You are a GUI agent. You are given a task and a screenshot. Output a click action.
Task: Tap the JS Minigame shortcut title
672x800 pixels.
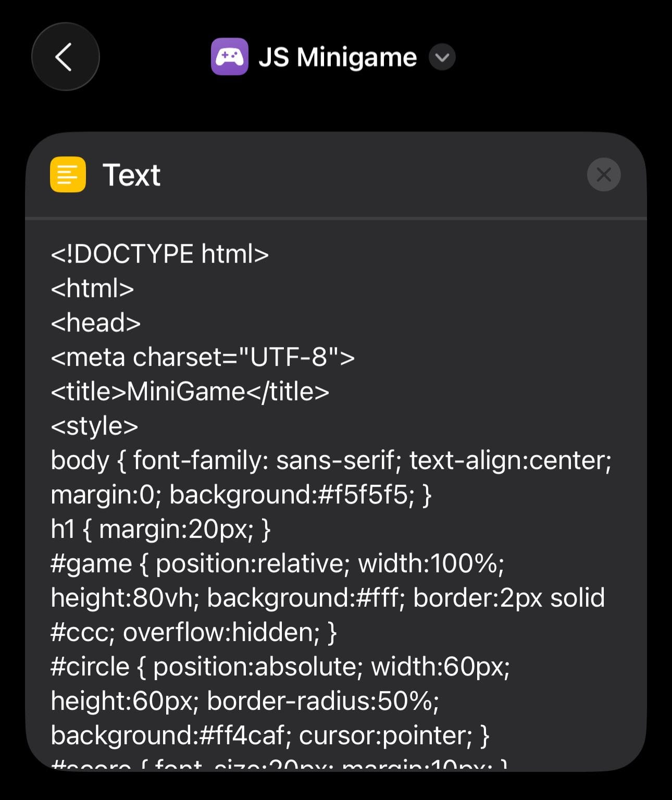click(338, 57)
